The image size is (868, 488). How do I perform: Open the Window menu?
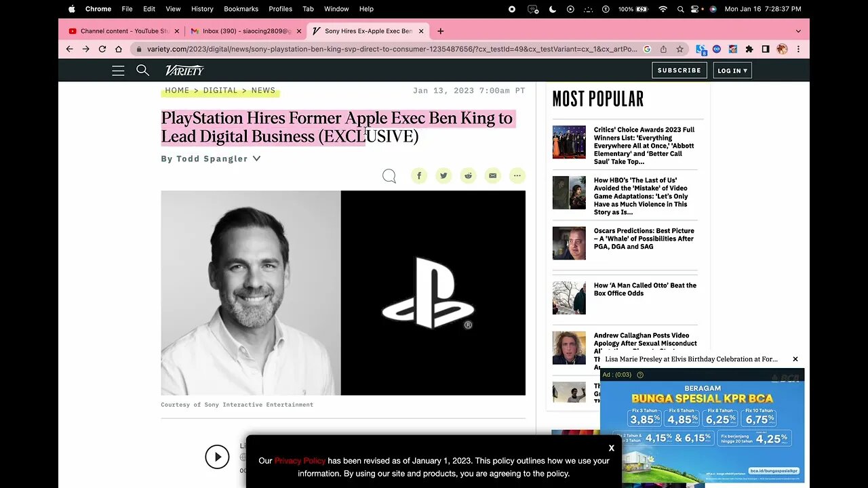click(336, 9)
